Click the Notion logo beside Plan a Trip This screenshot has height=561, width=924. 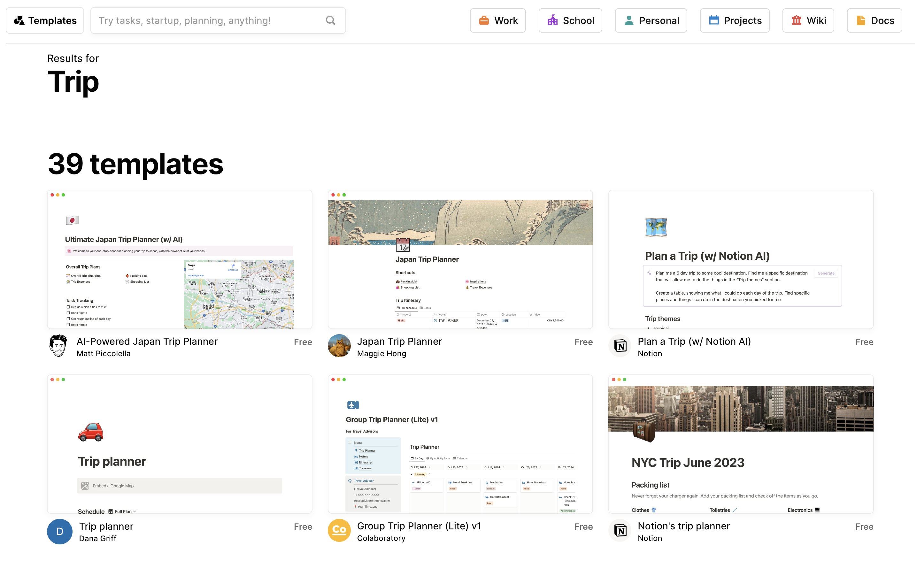620,345
